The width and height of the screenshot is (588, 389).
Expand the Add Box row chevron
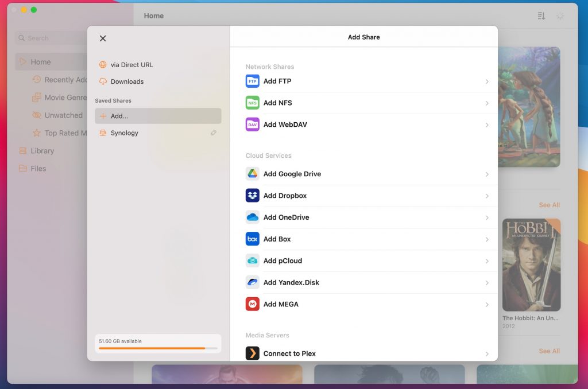tap(487, 239)
